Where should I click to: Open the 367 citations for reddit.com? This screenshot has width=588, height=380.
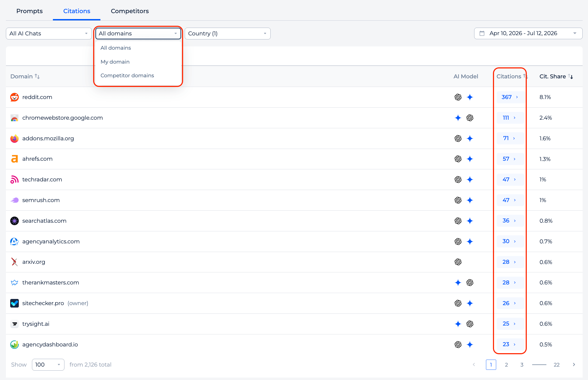click(510, 97)
